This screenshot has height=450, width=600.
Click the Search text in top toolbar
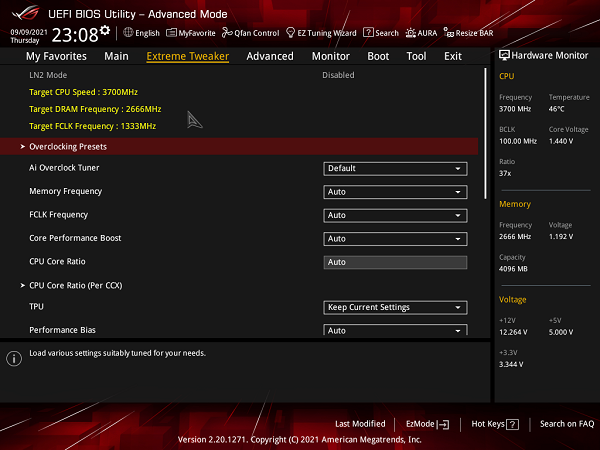[x=387, y=33]
